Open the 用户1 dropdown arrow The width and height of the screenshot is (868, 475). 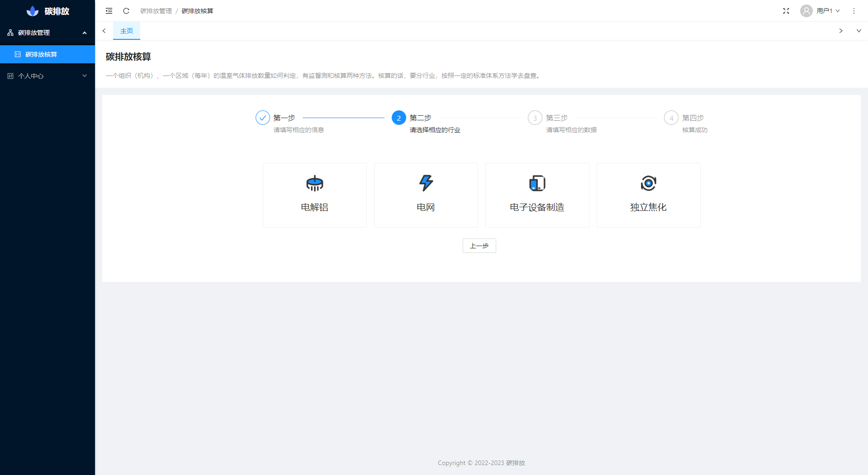click(x=838, y=11)
